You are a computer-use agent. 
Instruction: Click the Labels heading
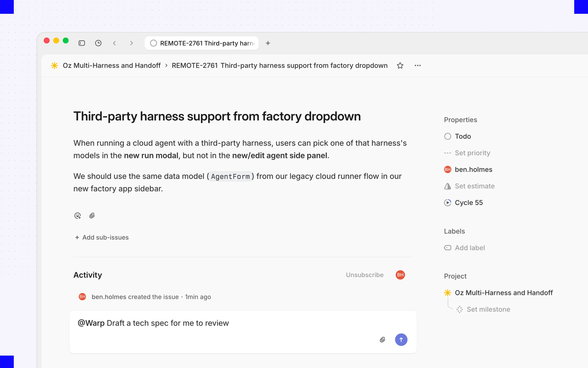point(454,231)
